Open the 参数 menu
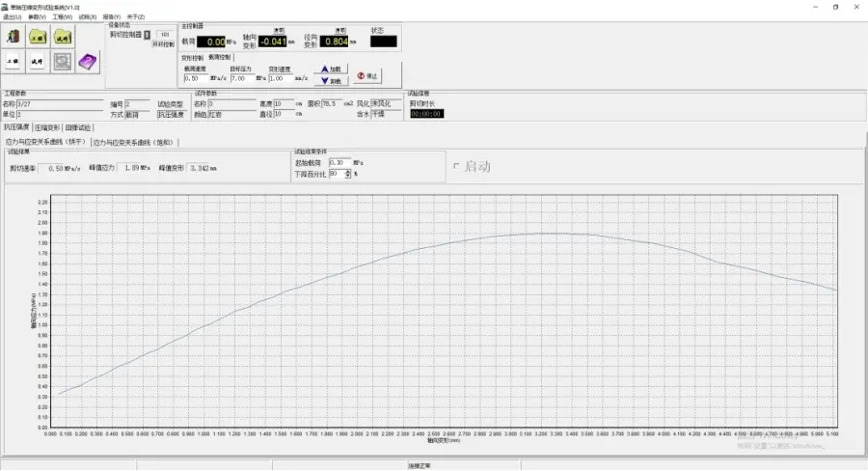This screenshot has height=471, width=868. point(37,17)
